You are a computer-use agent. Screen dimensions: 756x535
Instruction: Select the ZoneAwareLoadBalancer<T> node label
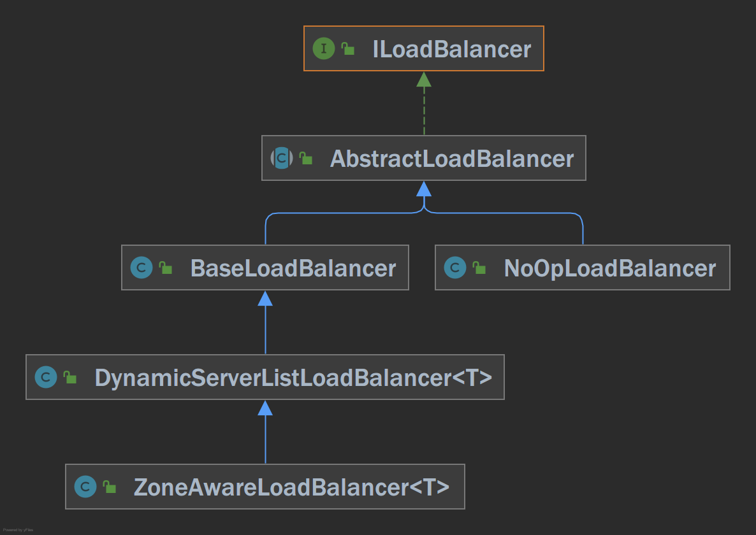point(291,487)
